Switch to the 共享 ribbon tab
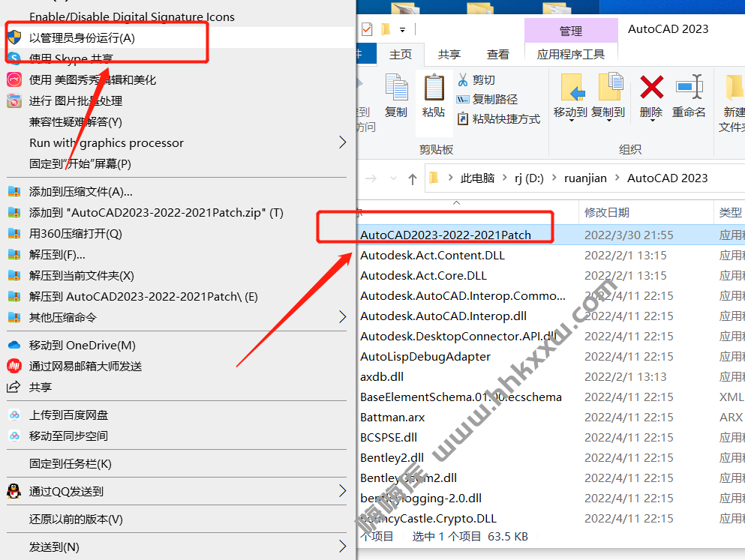Image resolution: width=745 pixels, height=560 pixels. 449,55
